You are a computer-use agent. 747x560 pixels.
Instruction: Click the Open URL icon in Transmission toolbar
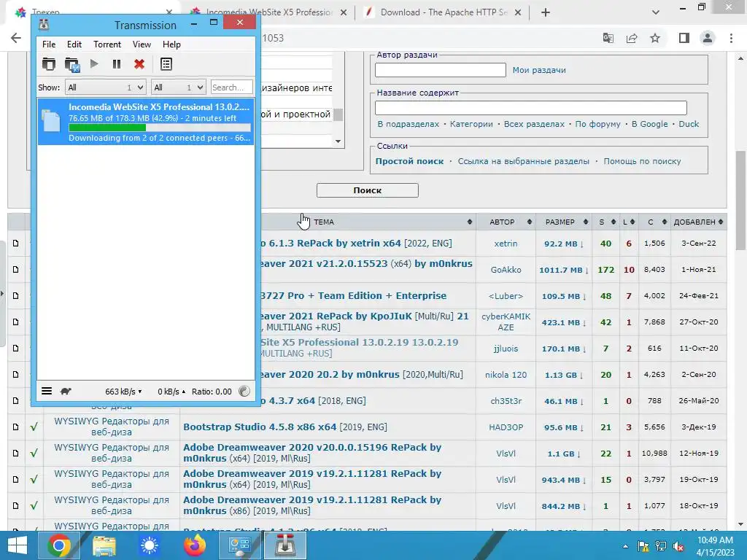coord(72,64)
